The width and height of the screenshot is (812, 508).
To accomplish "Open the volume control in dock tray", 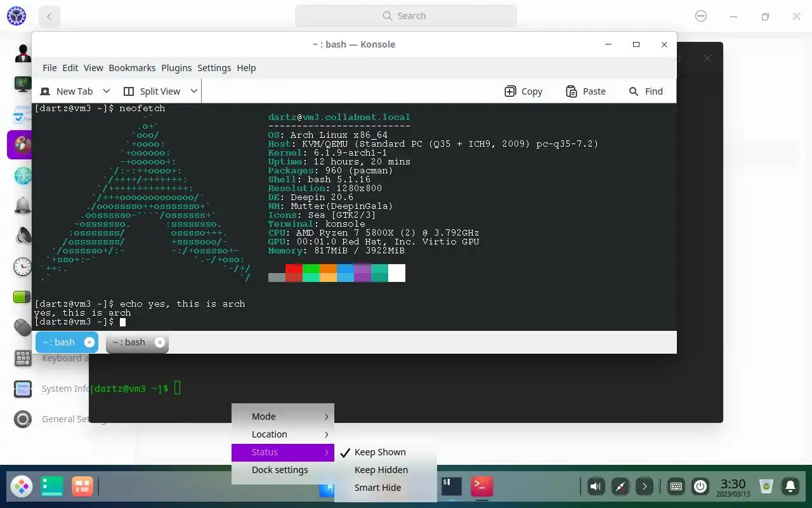I will tap(596, 486).
